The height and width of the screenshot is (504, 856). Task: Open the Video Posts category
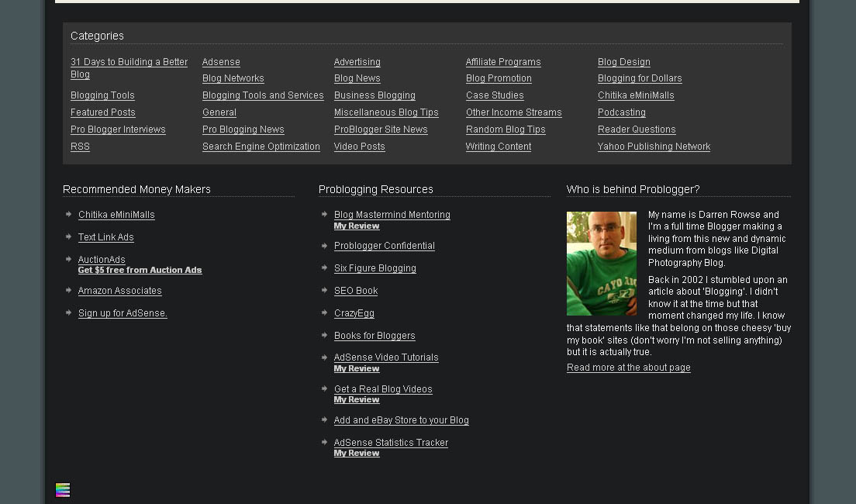[x=359, y=147]
